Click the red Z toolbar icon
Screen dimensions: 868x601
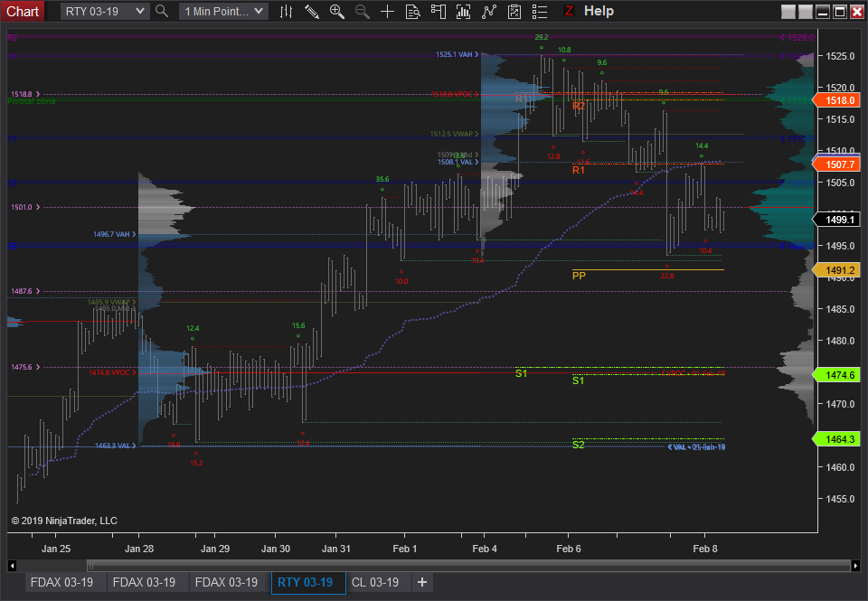(x=568, y=11)
